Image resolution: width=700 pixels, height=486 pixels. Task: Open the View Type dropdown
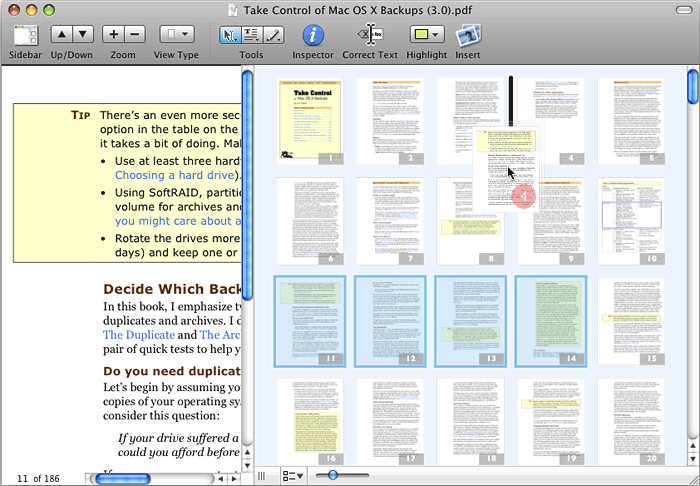177,34
